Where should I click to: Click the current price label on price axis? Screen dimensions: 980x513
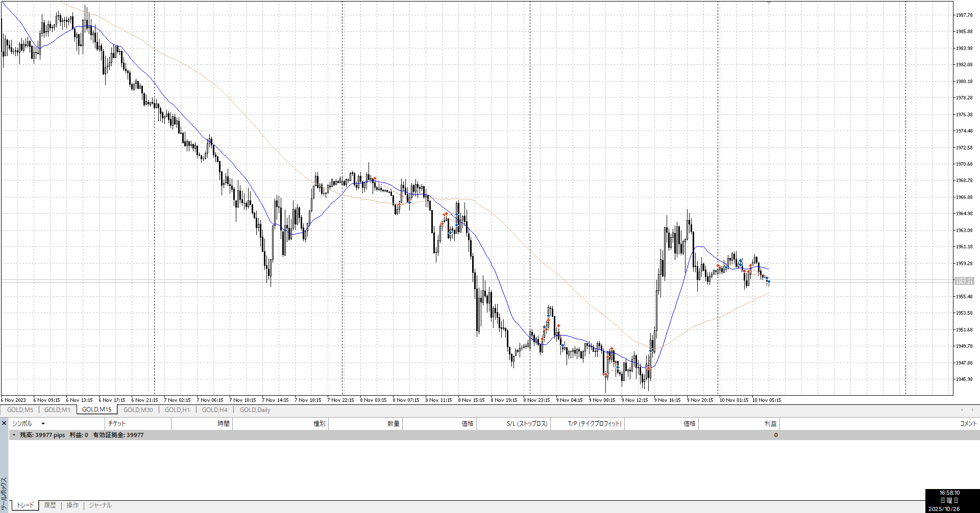tap(964, 281)
